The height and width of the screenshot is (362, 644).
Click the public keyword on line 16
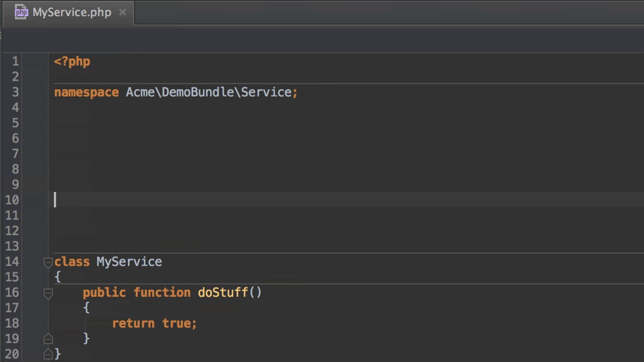[x=104, y=293]
